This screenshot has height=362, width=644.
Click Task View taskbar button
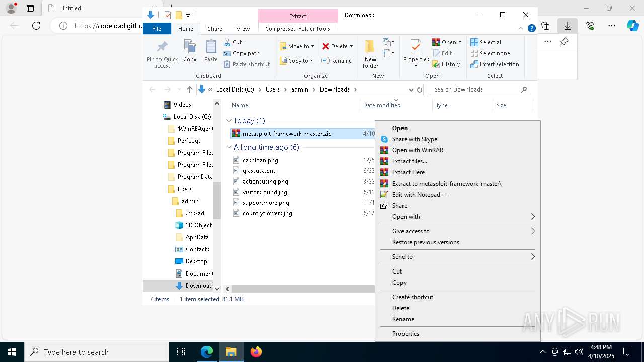tap(181, 352)
